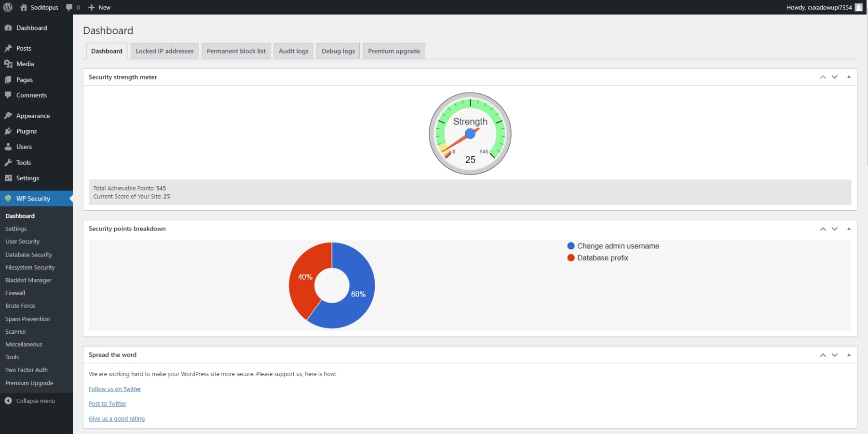Screen dimensions: 868x434
Task: Toggle the Change admin username chart legend
Action: click(612, 246)
